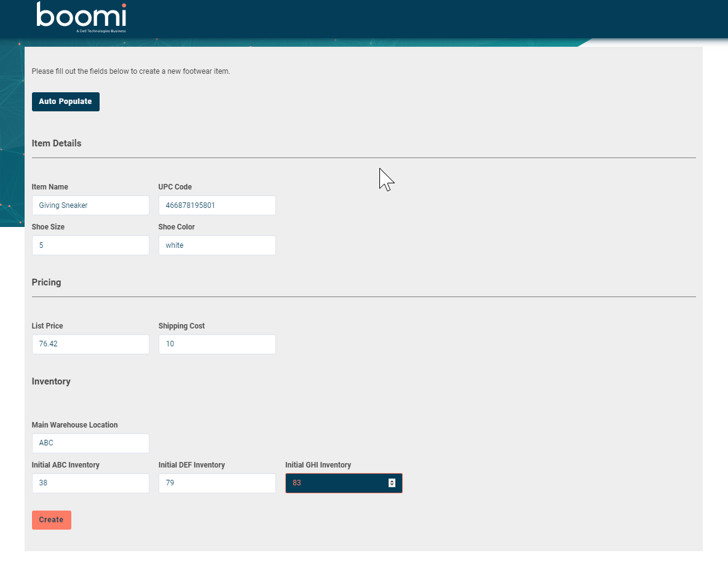Decrease GHI Inventory with the down arrow
The width and height of the screenshot is (728, 561).
click(392, 486)
